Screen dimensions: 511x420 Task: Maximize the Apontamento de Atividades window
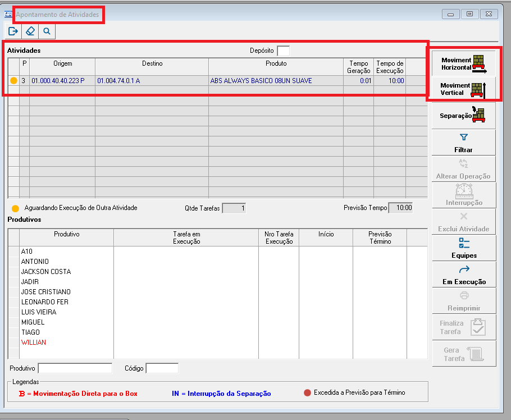point(469,14)
